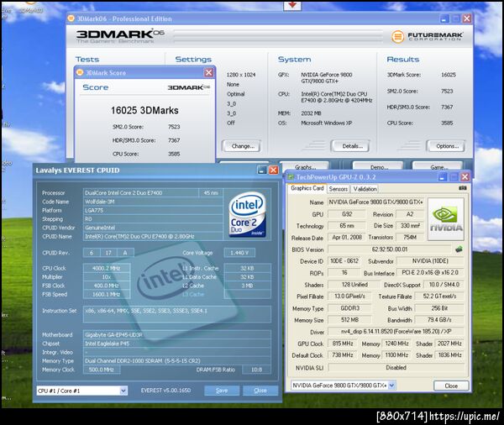Save the EVEREST CPUID report
Screen dimensions: 504x425
pyautogui.click(x=222, y=391)
